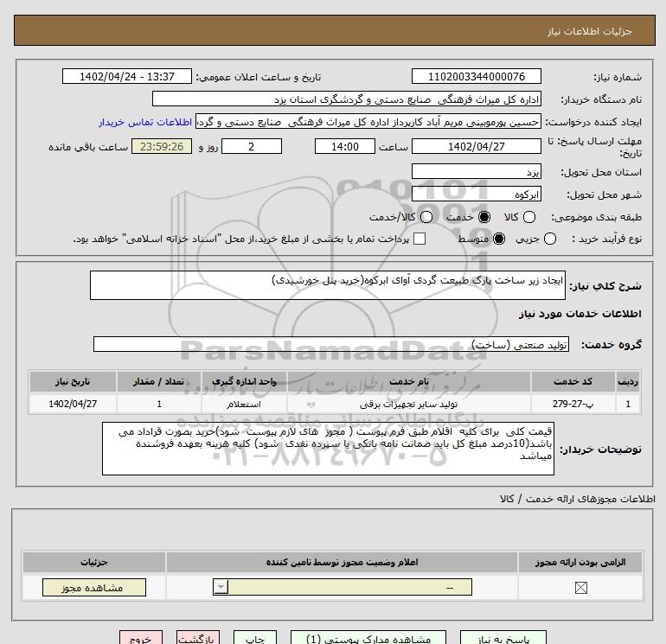The height and width of the screenshot is (644, 666).
Task: Click the جزئیات column header
Action: point(94,562)
